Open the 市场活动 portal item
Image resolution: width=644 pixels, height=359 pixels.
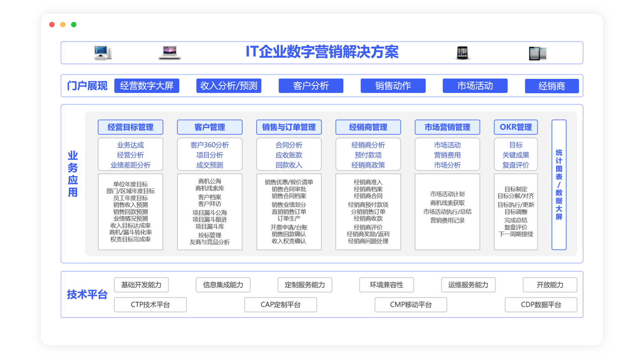[x=475, y=86]
